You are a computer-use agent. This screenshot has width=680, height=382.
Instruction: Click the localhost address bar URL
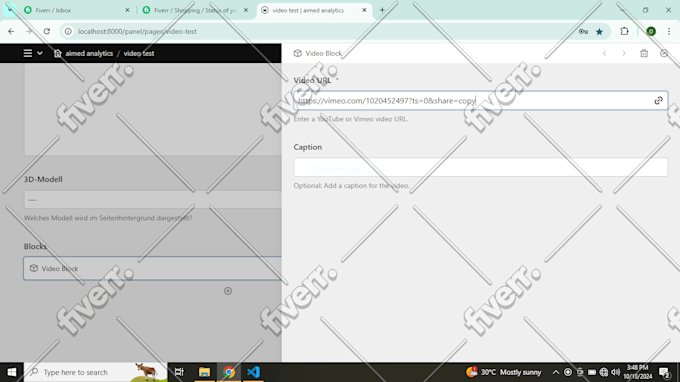[137, 31]
